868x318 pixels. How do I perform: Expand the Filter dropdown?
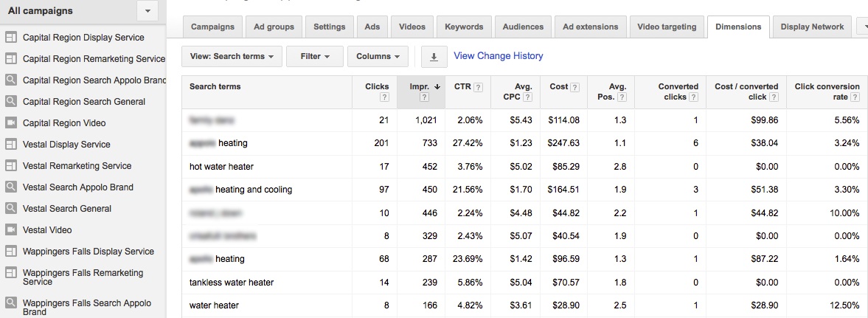pyautogui.click(x=315, y=56)
